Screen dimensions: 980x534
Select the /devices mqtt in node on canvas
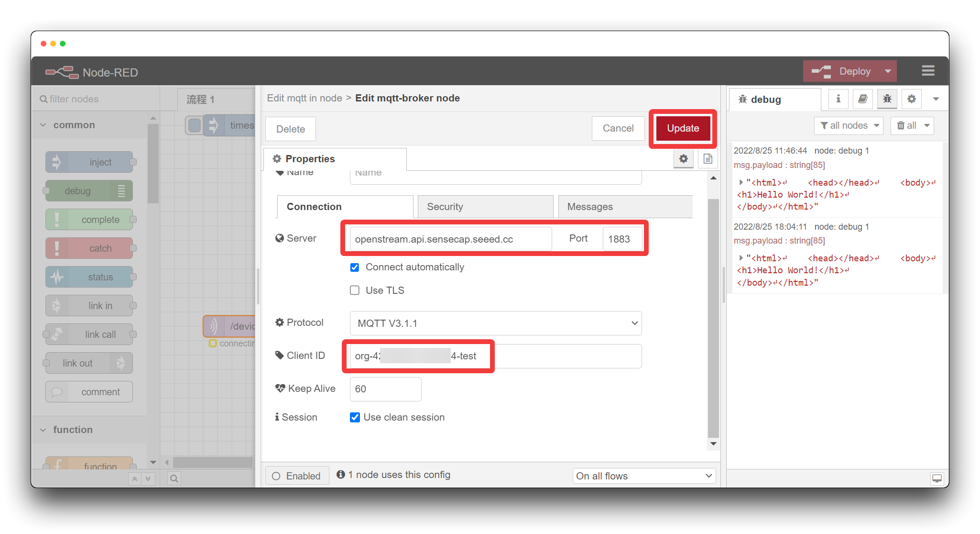coord(229,326)
